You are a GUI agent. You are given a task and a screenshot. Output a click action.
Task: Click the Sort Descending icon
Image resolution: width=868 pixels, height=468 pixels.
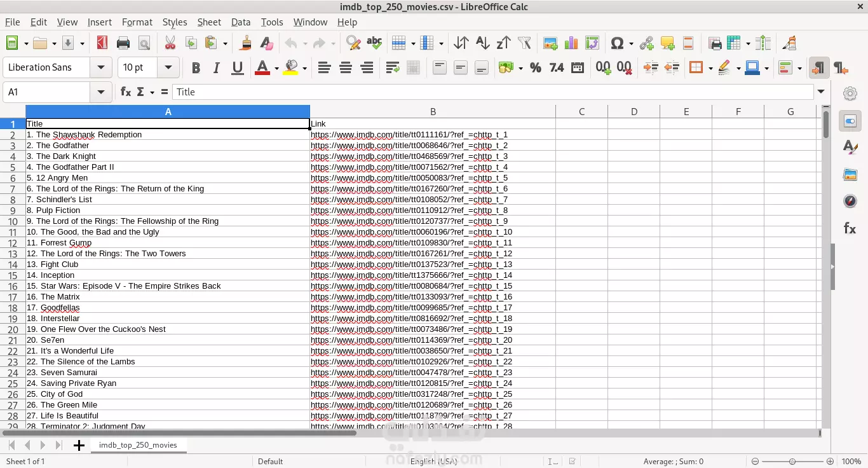(x=503, y=43)
